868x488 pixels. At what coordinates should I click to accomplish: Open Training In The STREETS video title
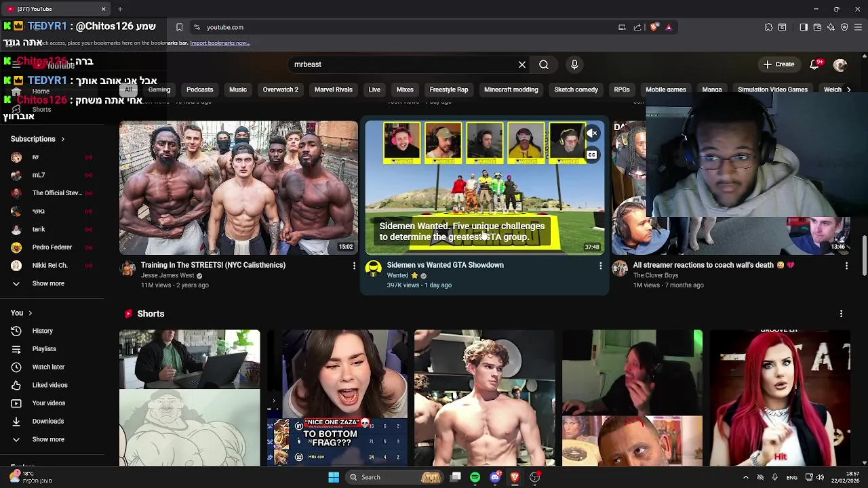pos(213,265)
